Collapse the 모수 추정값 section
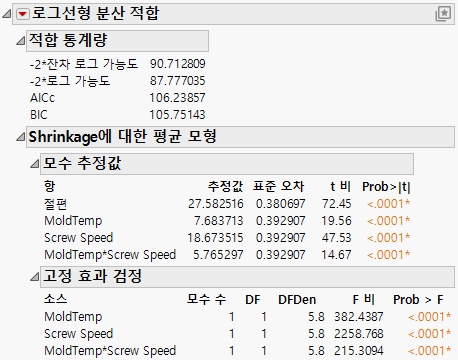The height and width of the screenshot is (360, 458). [35, 164]
